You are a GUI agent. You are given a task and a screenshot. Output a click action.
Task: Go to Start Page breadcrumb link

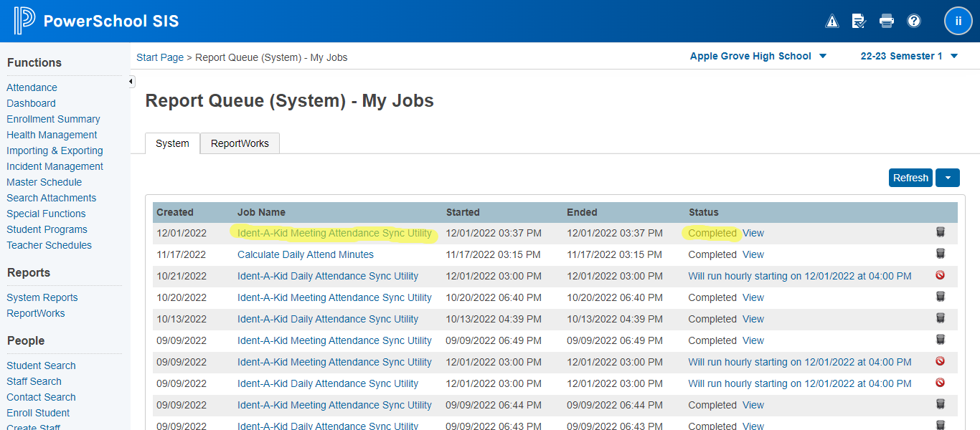[x=160, y=57]
